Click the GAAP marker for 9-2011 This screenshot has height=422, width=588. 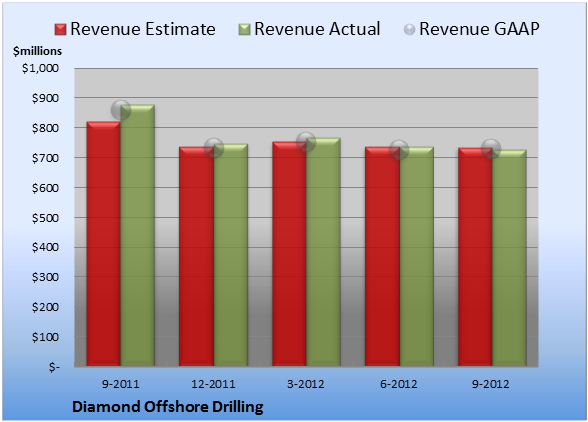coord(121,110)
